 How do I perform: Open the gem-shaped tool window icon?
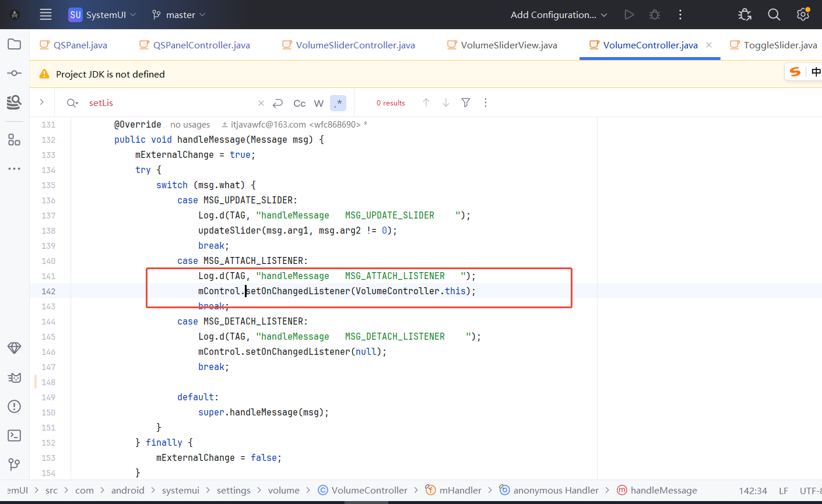pos(15,348)
